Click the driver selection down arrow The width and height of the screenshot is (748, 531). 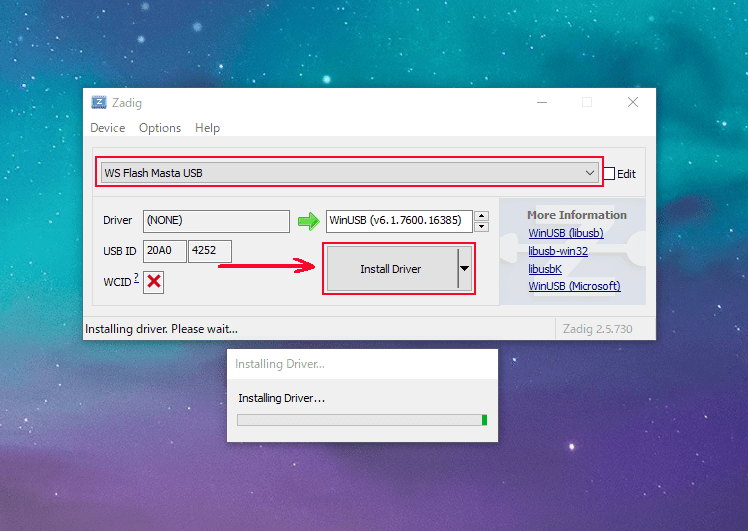(482, 227)
